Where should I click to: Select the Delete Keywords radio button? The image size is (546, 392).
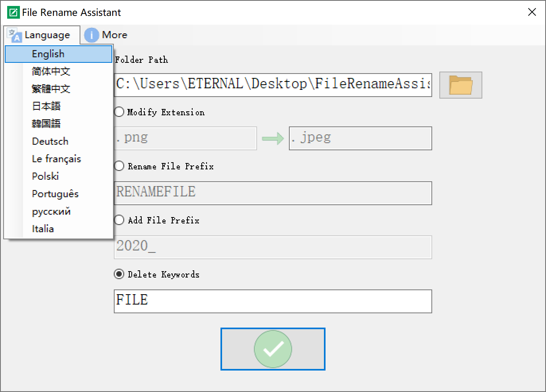pyautogui.click(x=119, y=274)
